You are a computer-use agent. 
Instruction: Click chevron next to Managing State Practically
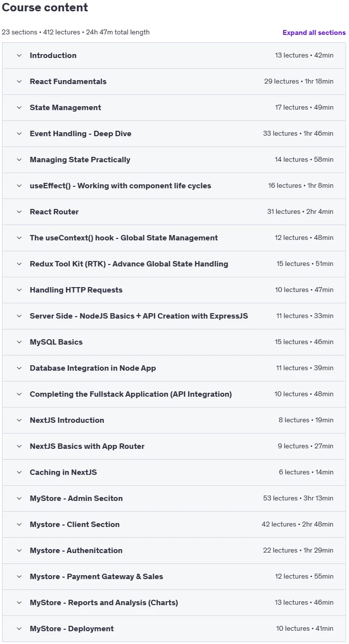[x=19, y=160]
